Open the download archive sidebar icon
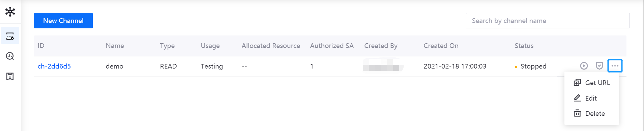Screen dimensions: 644x131 point(10,76)
